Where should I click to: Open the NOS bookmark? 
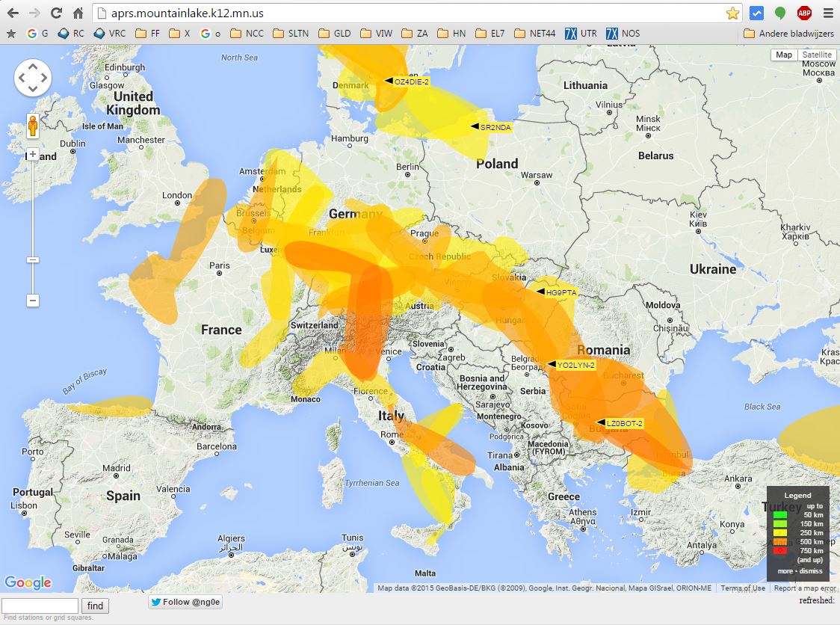[x=623, y=33]
